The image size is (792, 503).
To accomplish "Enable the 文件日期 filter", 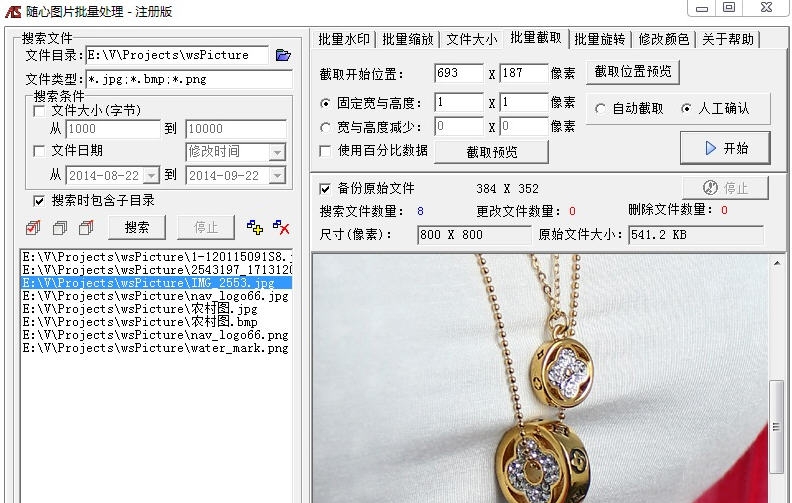I will (x=39, y=151).
